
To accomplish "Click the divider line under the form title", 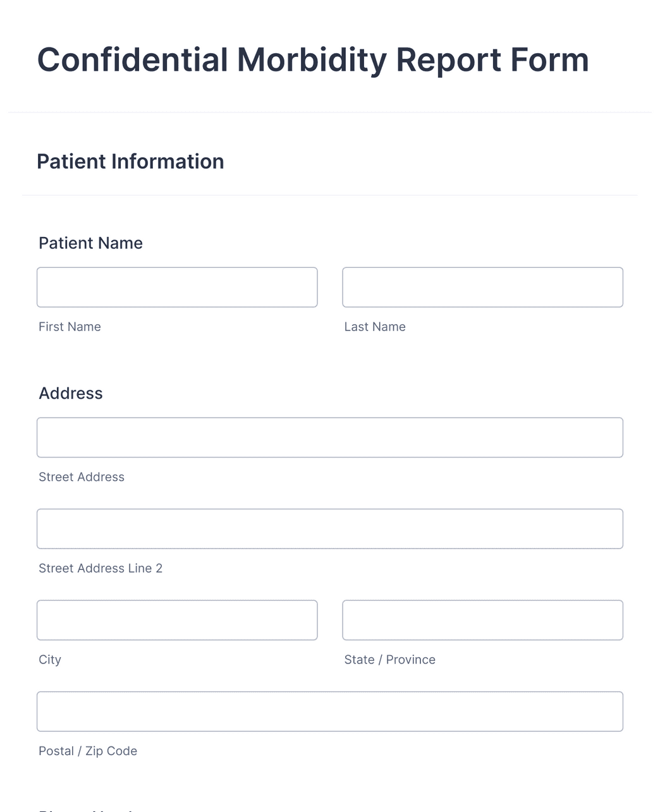I will pyautogui.click(x=330, y=112).
